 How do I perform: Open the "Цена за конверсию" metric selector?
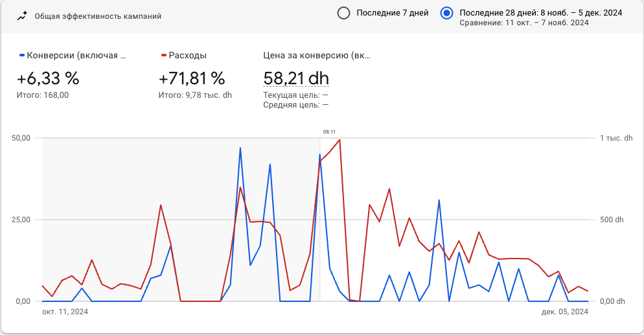point(317,55)
